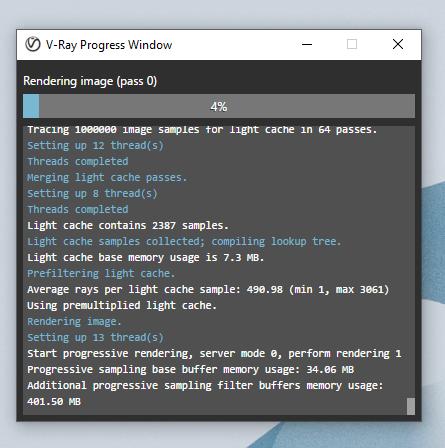Click the 'Tracing 1000000 image samples' log line
Image resolution: width=445 pixels, height=448 pixels.
point(202,130)
